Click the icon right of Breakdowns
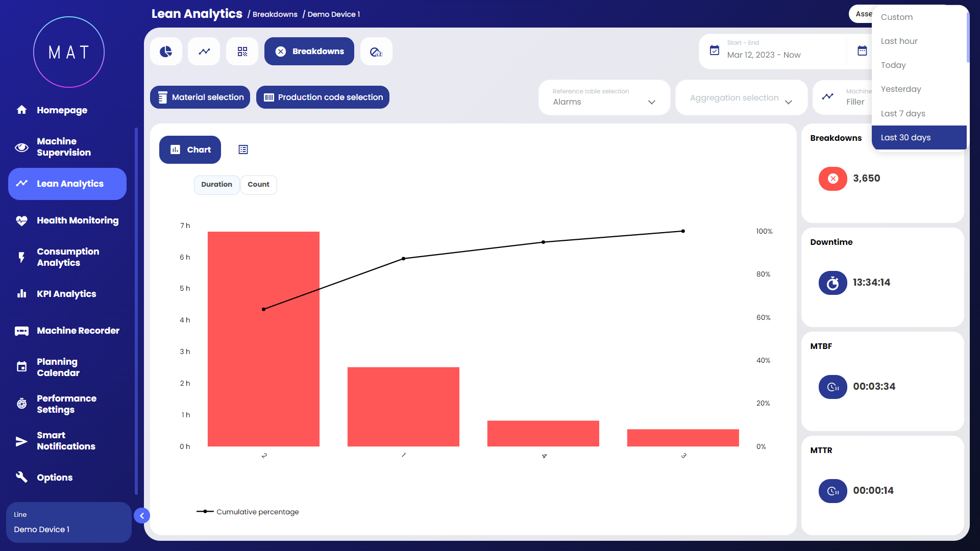The width and height of the screenshot is (980, 551). point(376,52)
